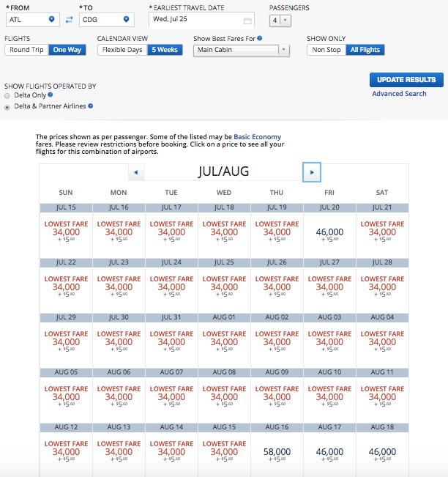Toggle Show Only to Non Stop
Screen dimensions: 448x477
coord(326,50)
